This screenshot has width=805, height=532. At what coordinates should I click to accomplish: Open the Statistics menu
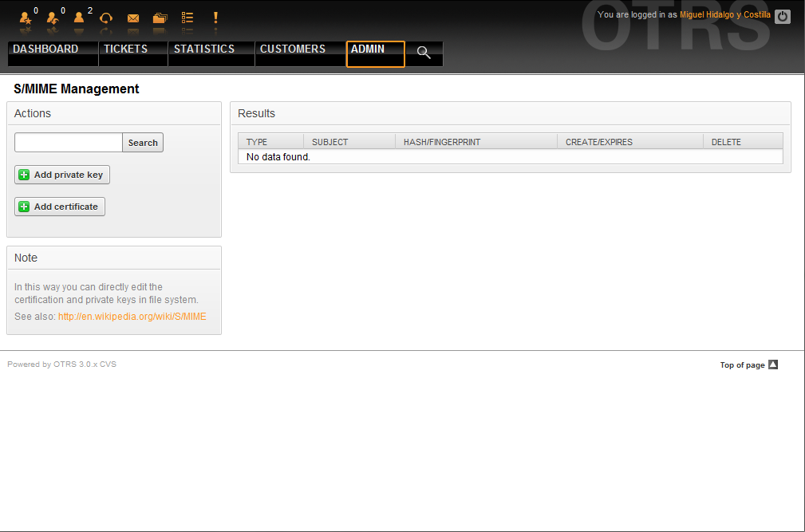pos(204,49)
